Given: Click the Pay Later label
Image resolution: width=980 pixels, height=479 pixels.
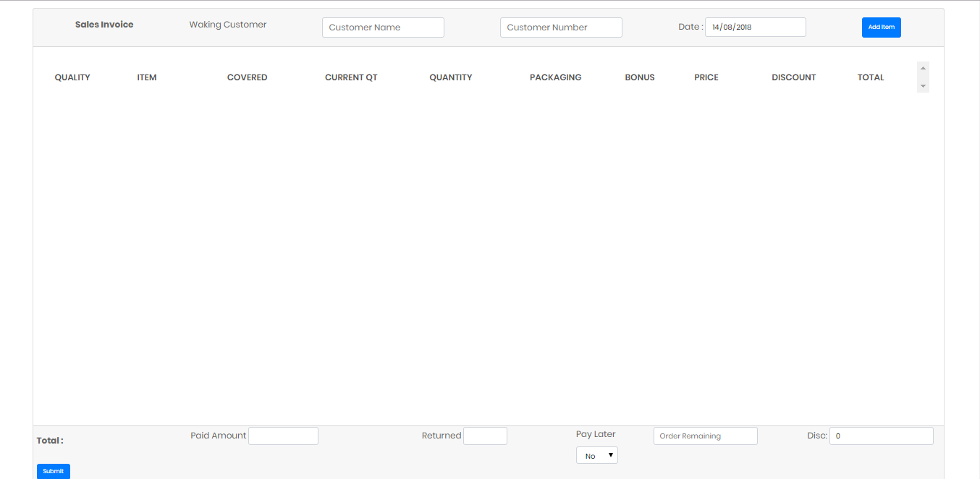Looking at the screenshot, I should 596,434.
